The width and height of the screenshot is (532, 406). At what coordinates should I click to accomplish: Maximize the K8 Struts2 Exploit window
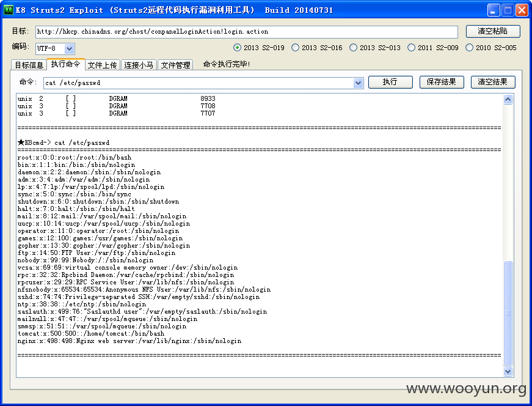click(508, 10)
